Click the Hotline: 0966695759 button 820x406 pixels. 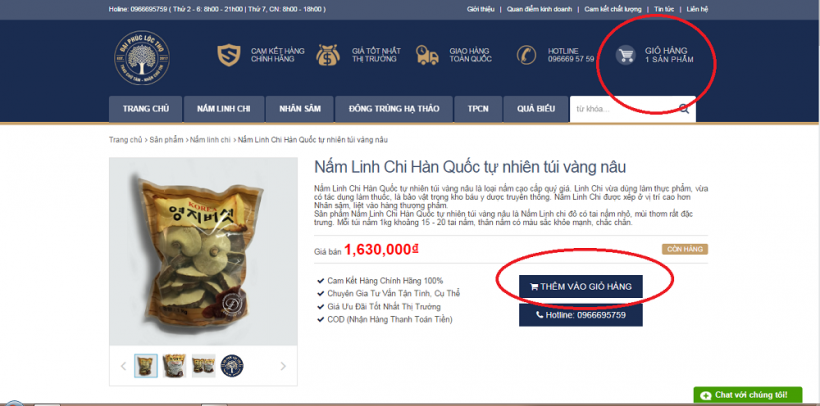tap(580, 315)
